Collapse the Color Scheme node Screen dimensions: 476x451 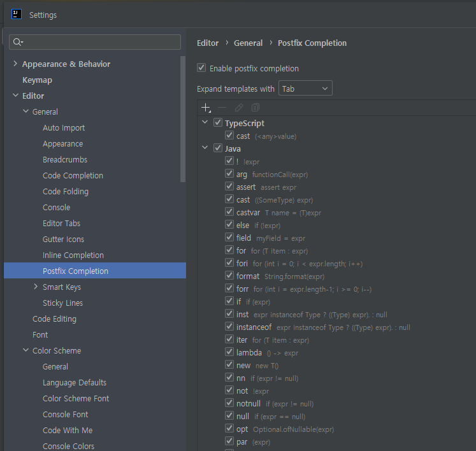tap(25, 350)
